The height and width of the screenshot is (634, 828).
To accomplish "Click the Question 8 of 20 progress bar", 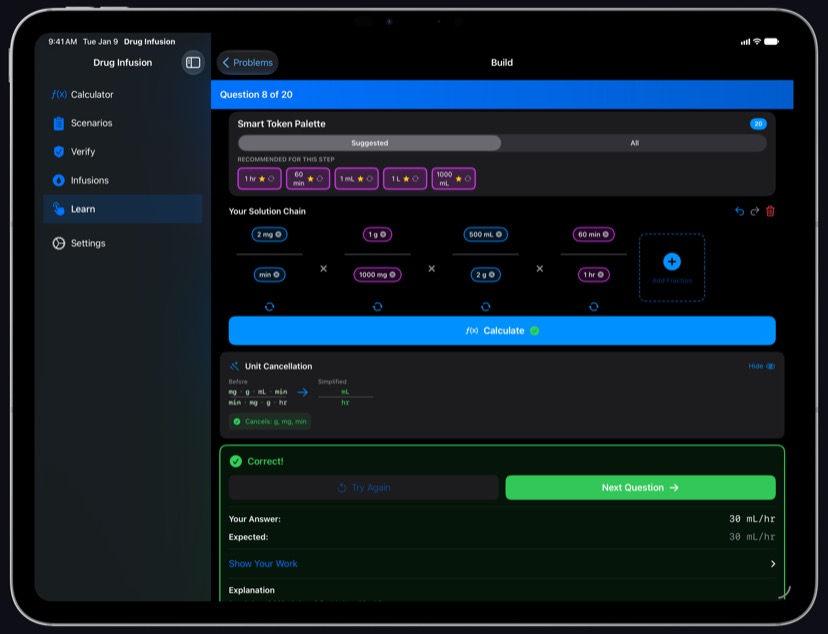I will 502,94.
